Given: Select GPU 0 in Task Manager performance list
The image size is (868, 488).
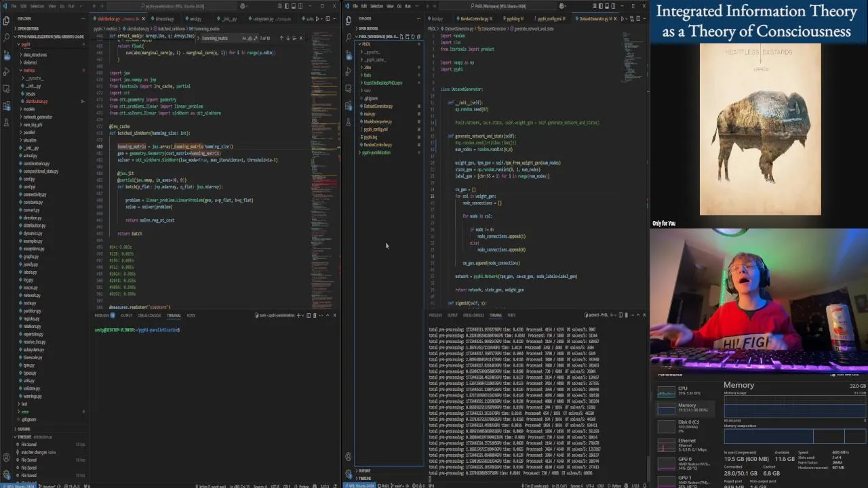Looking at the screenshot, I should 684,462.
